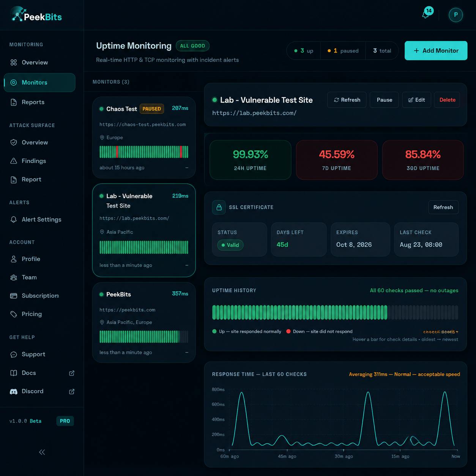Open external link icon beside Docs
Viewport: 476px width, 476px height.
[71, 373]
